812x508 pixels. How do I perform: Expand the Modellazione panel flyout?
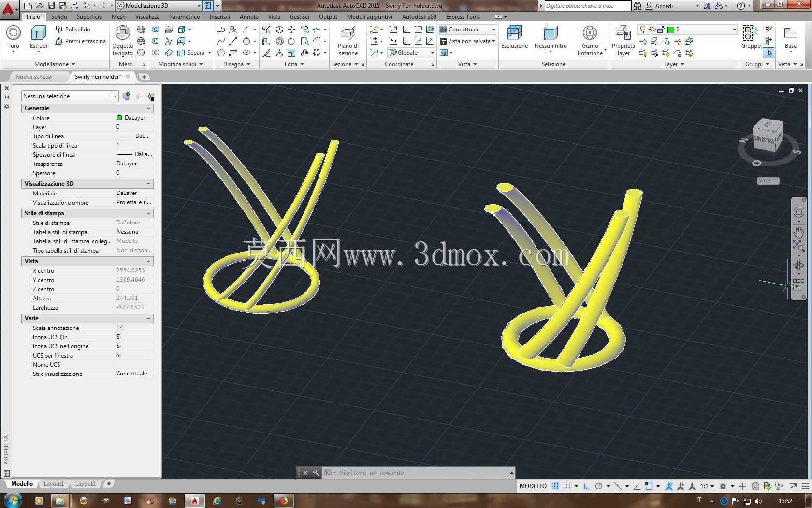click(55, 64)
